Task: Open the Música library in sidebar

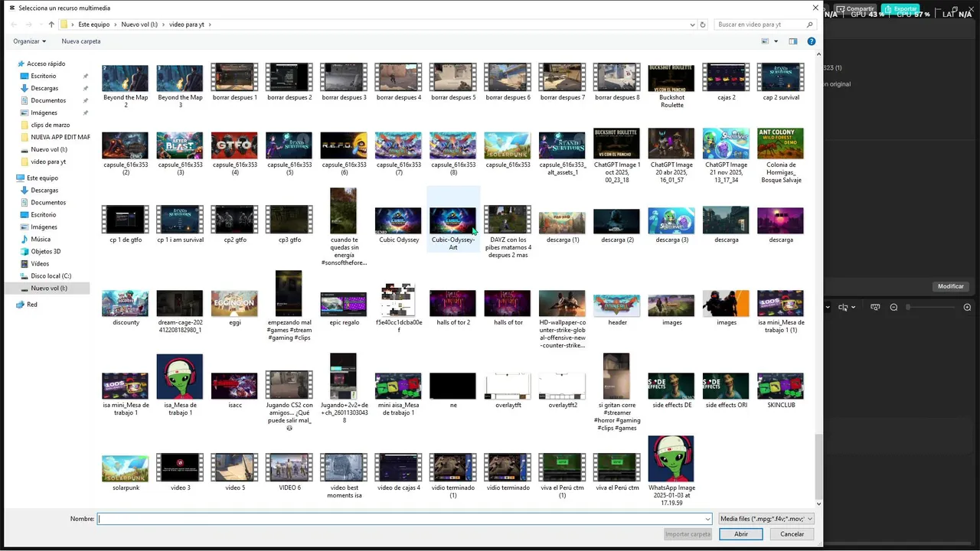Action: (x=41, y=239)
